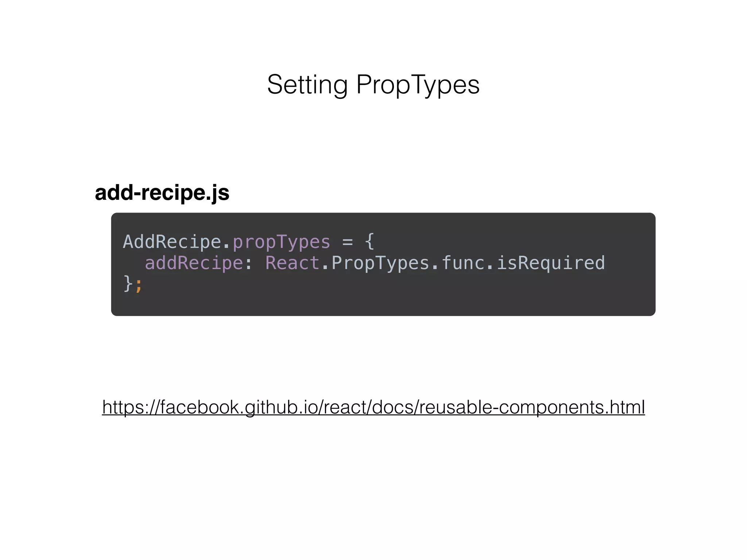Click the 'isRequired' token in the code
747x560 pixels.
(x=550, y=264)
